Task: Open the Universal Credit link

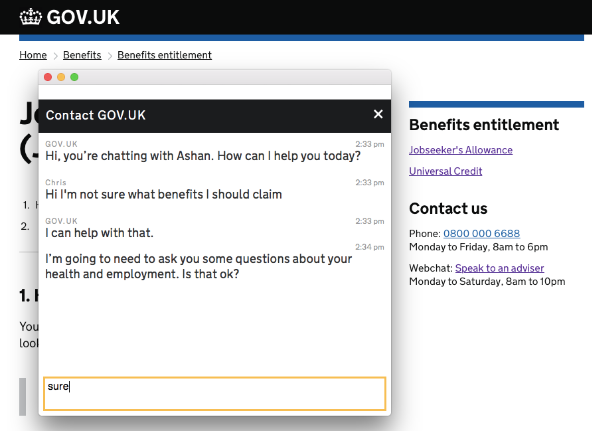Action: click(446, 171)
